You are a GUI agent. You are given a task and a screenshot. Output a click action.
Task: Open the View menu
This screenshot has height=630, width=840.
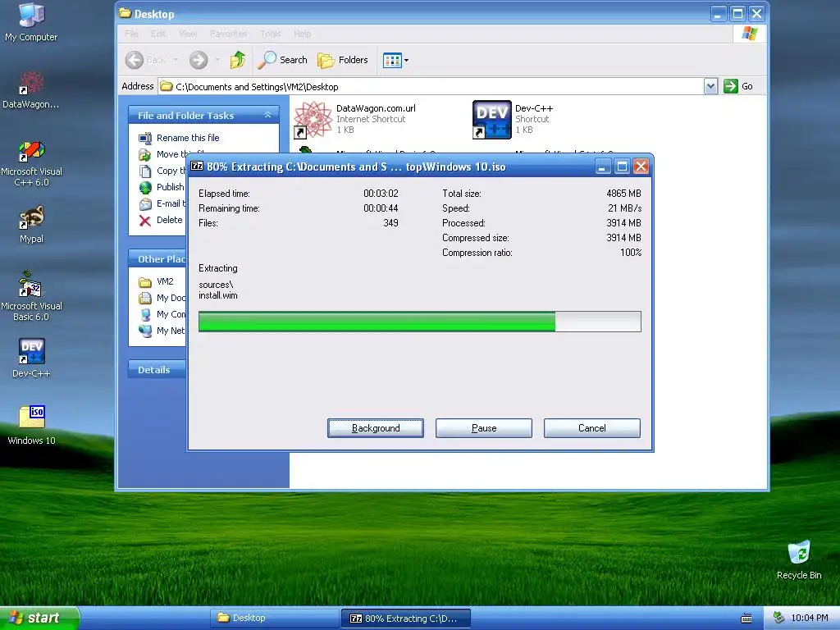[188, 34]
